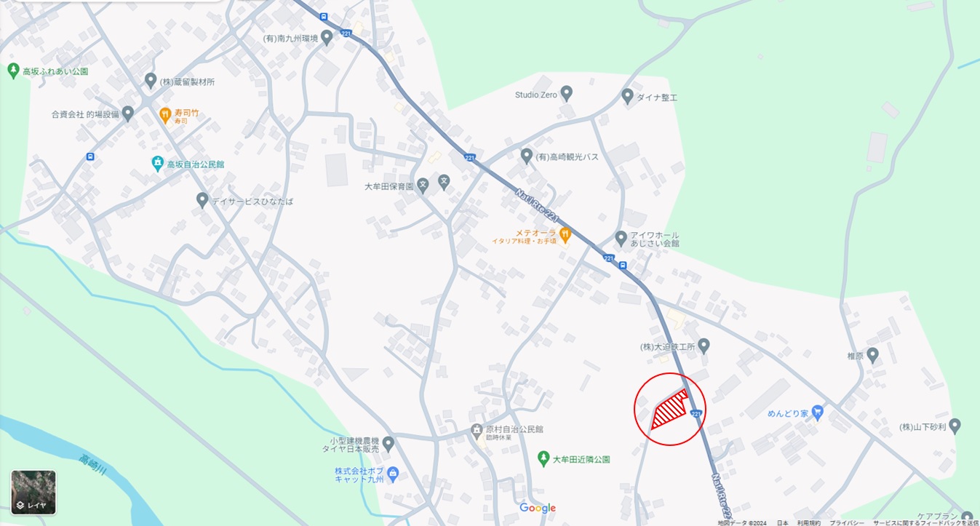
Task: Click the bus stop icon near 的場設備
Action: (89, 156)
